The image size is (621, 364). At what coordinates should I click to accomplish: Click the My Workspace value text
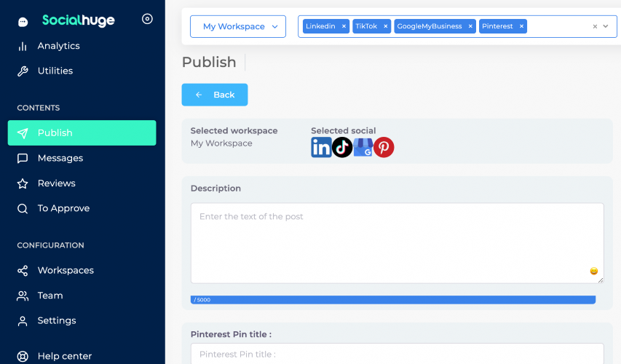point(221,143)
